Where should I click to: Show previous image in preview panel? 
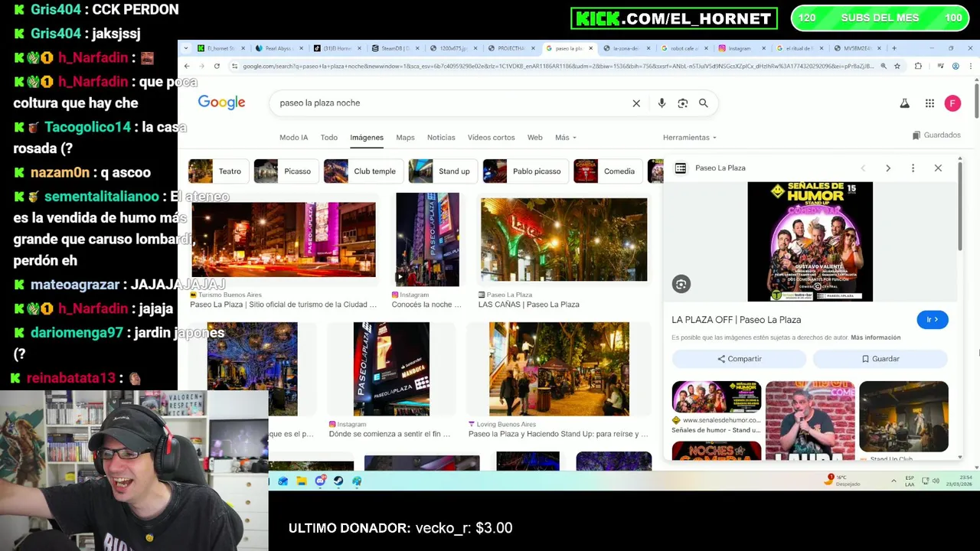pyautogui.click(x=863, y=168)
